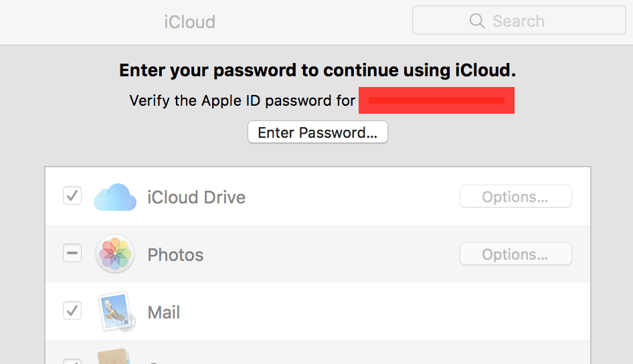Click the red redacted Apple ID block
This screenshot has height=364, width=633.
[436, 100]
